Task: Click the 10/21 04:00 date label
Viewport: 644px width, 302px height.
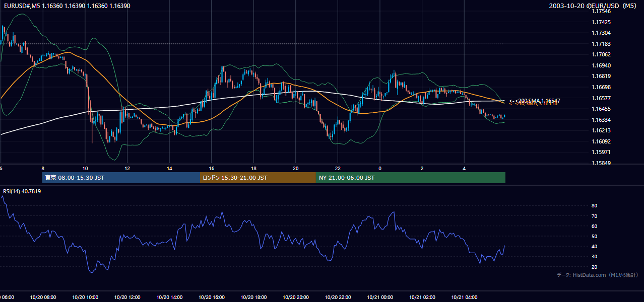Action: [x=464, y=297]
